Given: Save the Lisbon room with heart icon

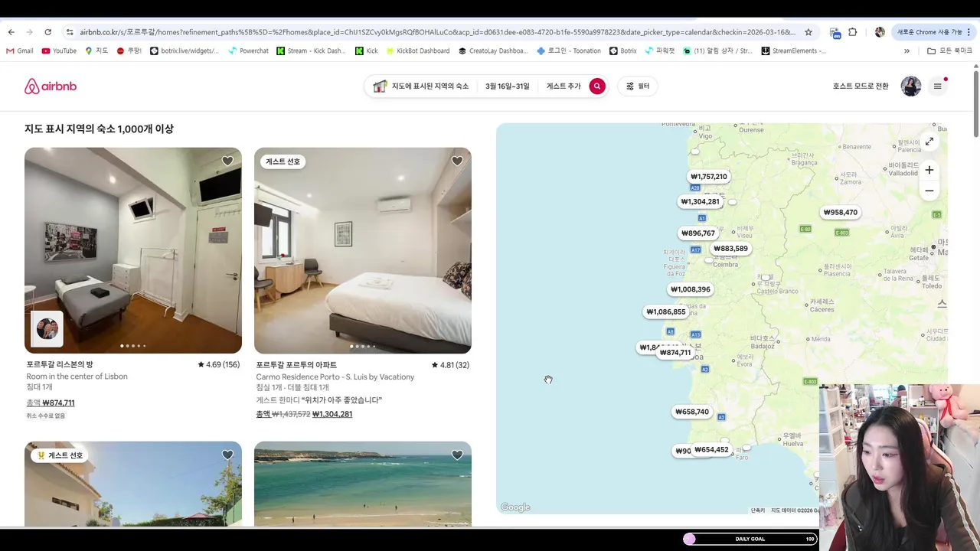Looking at the screenshot, I should coord(227,161).
